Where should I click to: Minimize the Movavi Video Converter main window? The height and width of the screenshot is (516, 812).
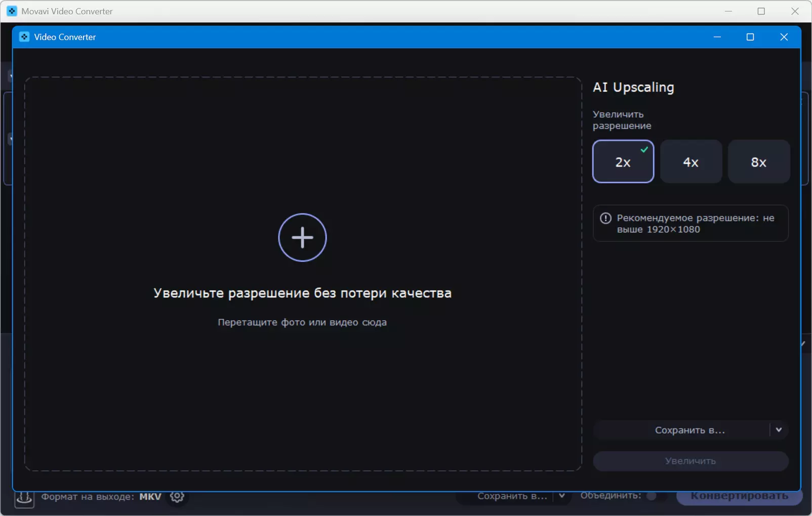pyautogui.click(x=728, y=11)
